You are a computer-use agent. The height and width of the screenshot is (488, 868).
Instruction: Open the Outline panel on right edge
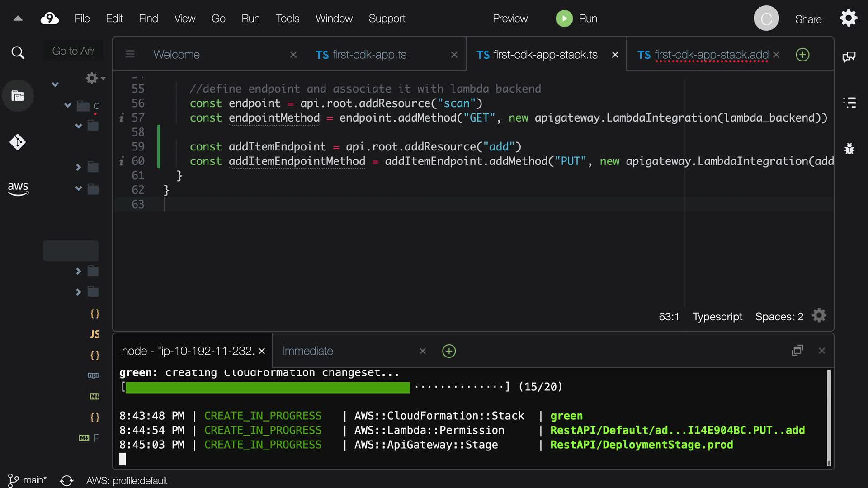point(849,103)
